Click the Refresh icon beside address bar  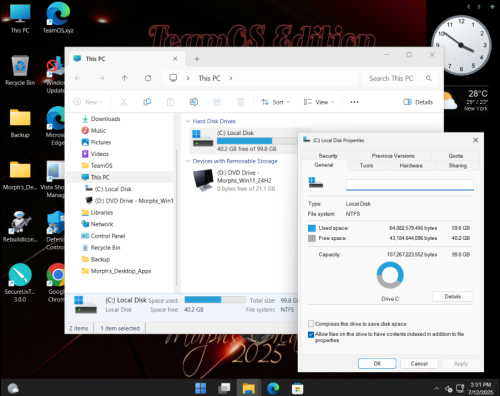(148, 78)
